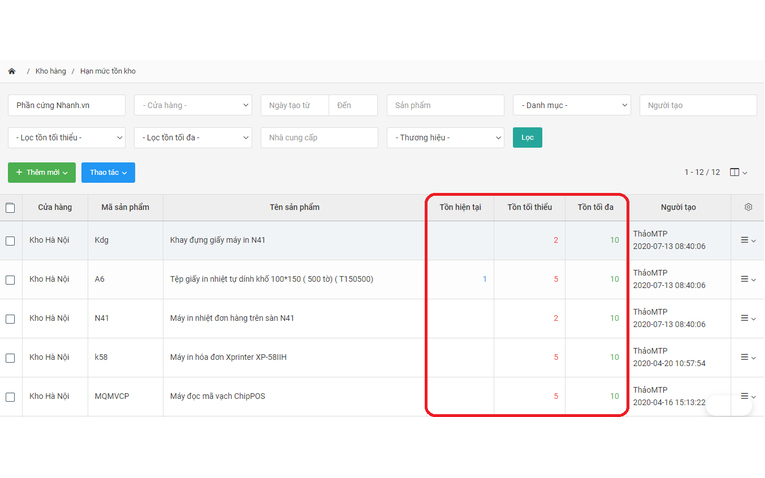Focus the Sản phẩm search field

coord(445,105)
